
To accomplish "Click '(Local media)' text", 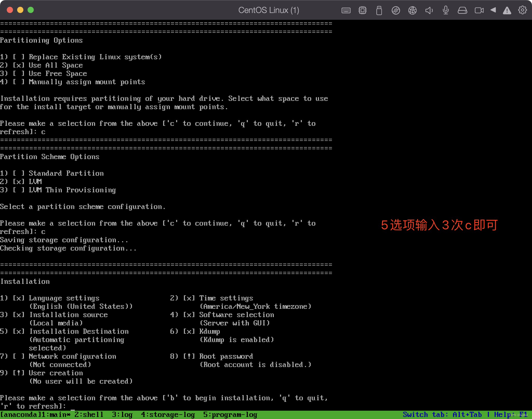I will click(56, 323).
